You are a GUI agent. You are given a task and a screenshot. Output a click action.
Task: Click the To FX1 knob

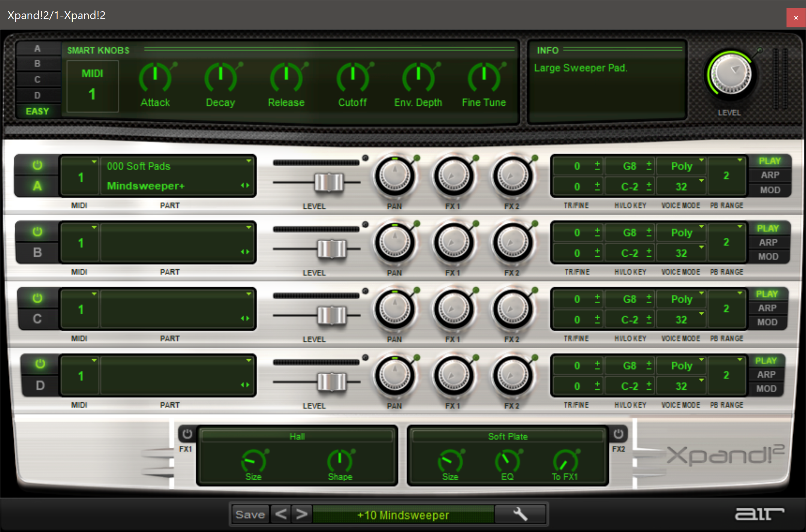[x=565, y=461]
